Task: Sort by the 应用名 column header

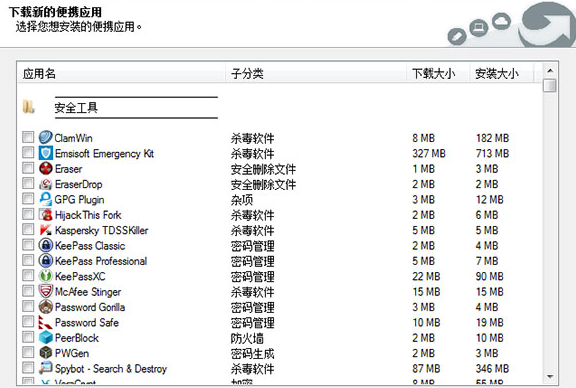Action: point(121,73)
